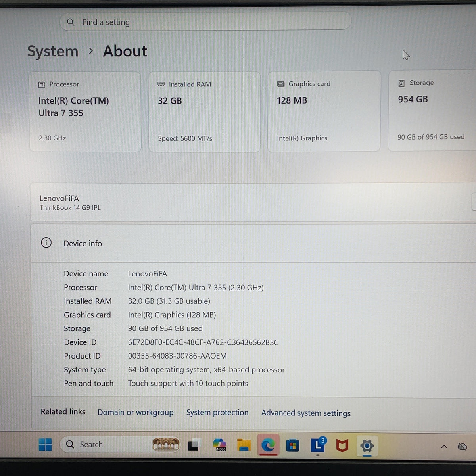The width and height of the screenshot is (476, 476).
Task: Select the Device name value LenovoFiFA
Action: 148,274
